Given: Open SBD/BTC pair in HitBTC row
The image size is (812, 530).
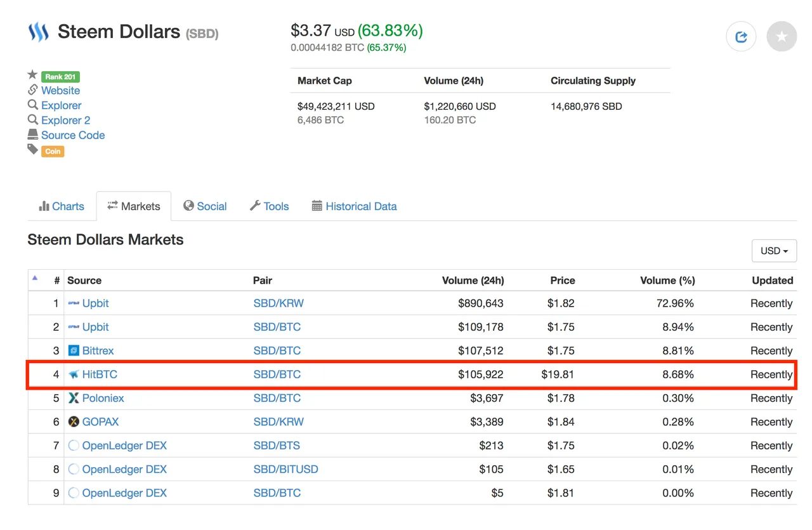Looking at the screenshot, I should coord(277,374).
